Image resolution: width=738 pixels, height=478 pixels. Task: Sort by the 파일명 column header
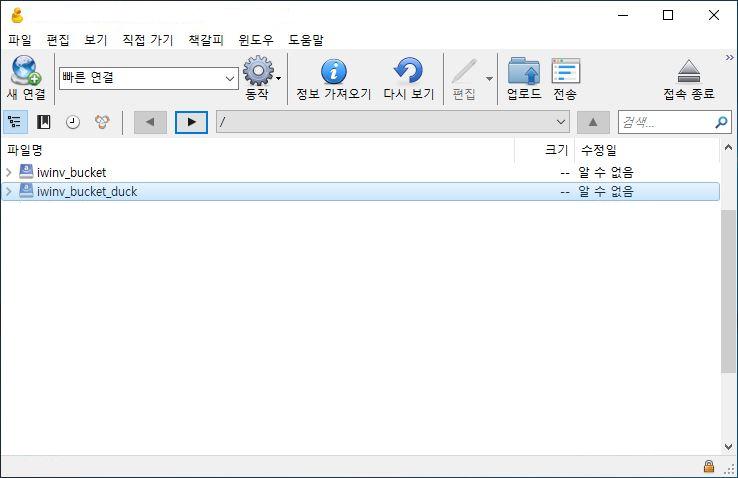[x=257, y=151]
